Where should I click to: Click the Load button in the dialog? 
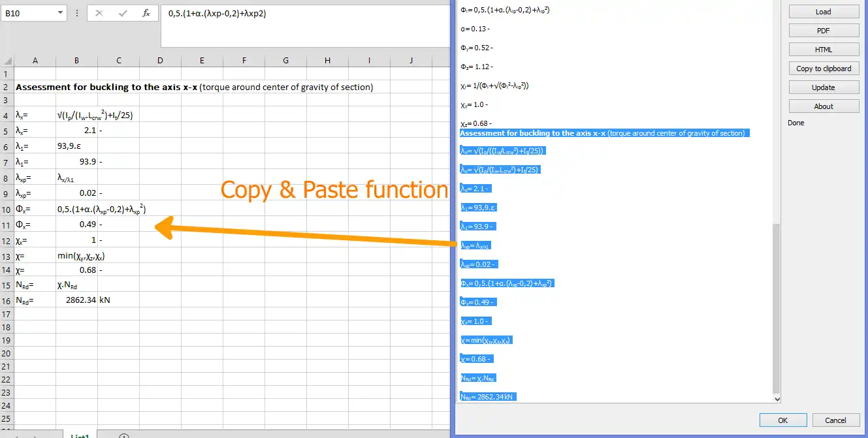click(823, 12)
